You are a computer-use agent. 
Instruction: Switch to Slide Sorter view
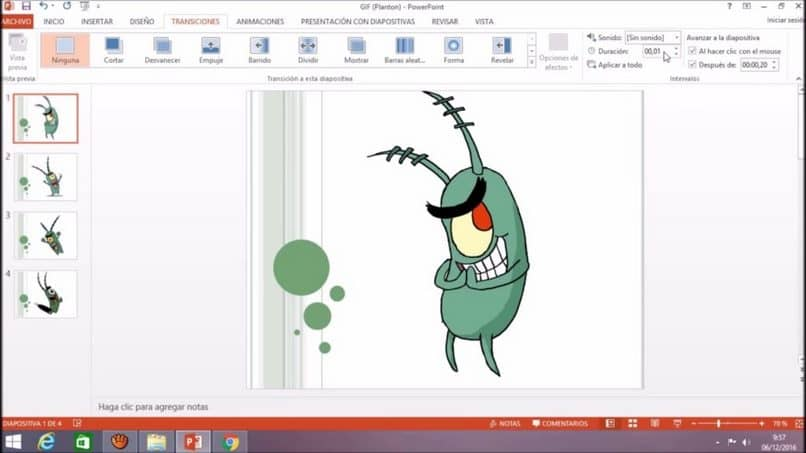(632, 423)
